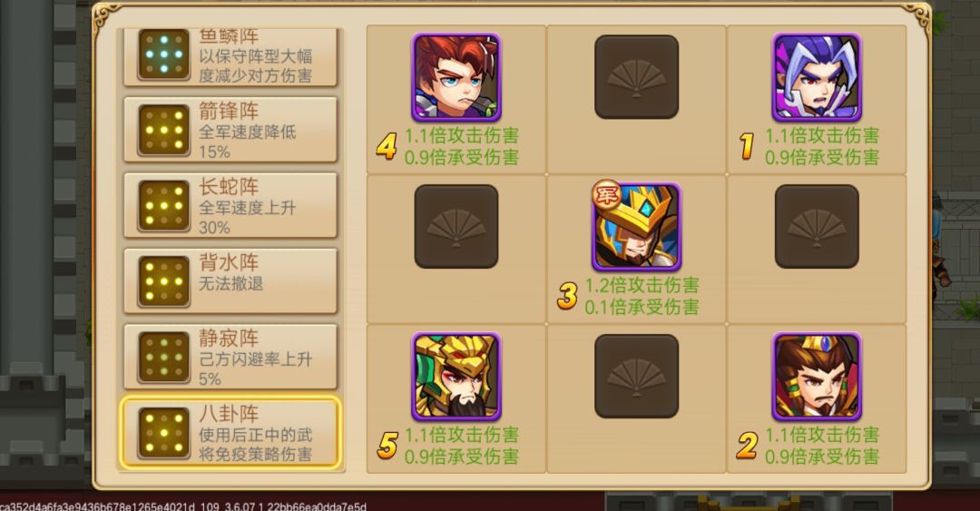
Task: Click the 1.2倍攻击伤害 text under center hero
Action: 642,285
